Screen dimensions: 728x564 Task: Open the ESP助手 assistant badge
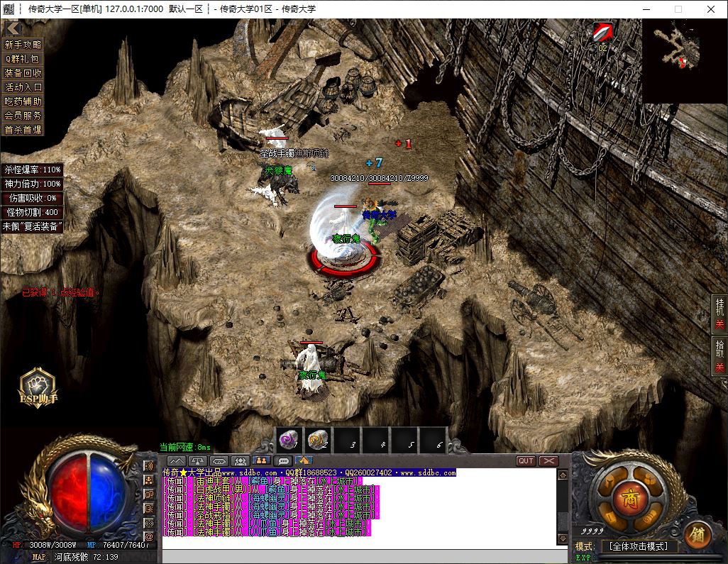click(x=37, y=388)
